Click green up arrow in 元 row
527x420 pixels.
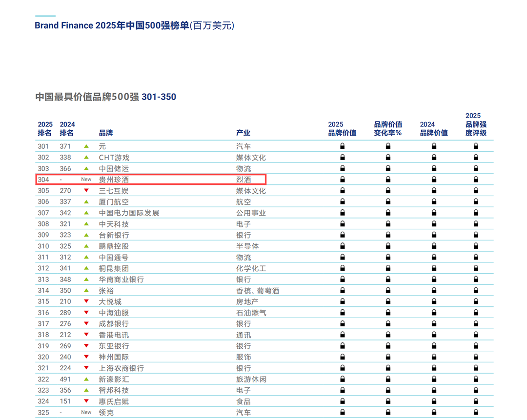point(86,146)
